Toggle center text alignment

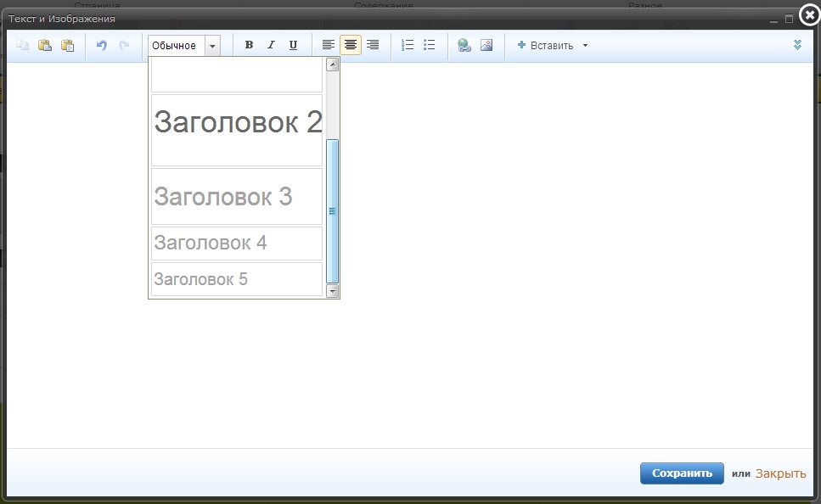[351, 45]
